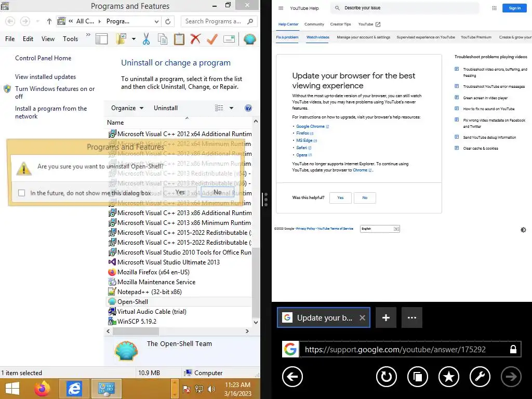Open the Google Chrome link
Screen dimensions: 532x399
pyautogui.click(x=311, y=127)
